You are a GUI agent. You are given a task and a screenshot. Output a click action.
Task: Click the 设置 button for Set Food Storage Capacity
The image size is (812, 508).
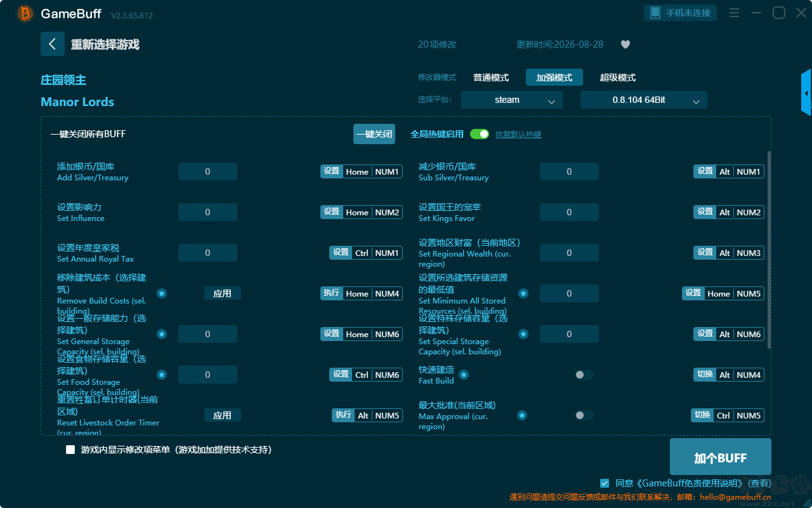point(341,375)
